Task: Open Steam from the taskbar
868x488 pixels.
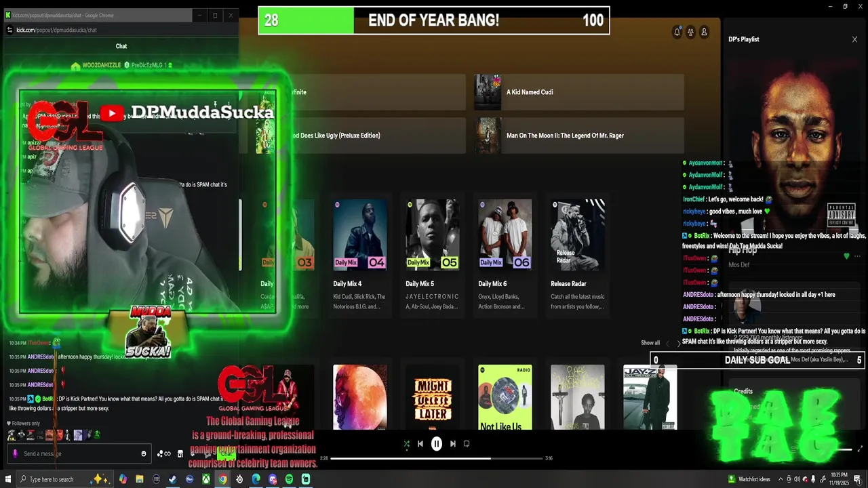Action: coord(173,479)
